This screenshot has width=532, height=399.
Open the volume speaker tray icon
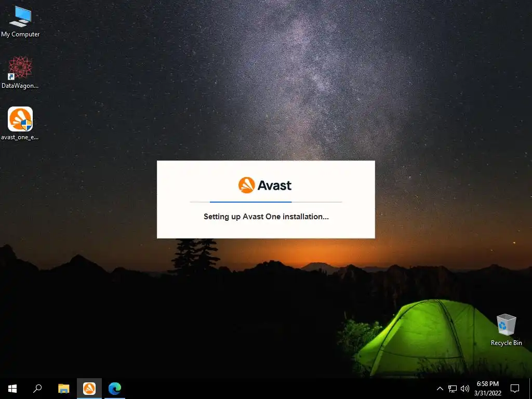(x=465, y=389)
